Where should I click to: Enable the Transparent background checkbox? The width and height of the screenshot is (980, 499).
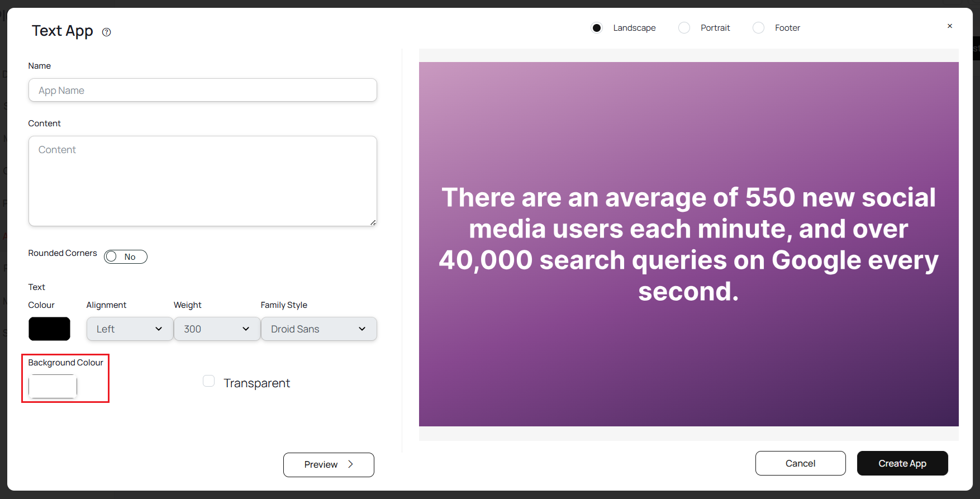pyautogui.click(x=209, y=381)
